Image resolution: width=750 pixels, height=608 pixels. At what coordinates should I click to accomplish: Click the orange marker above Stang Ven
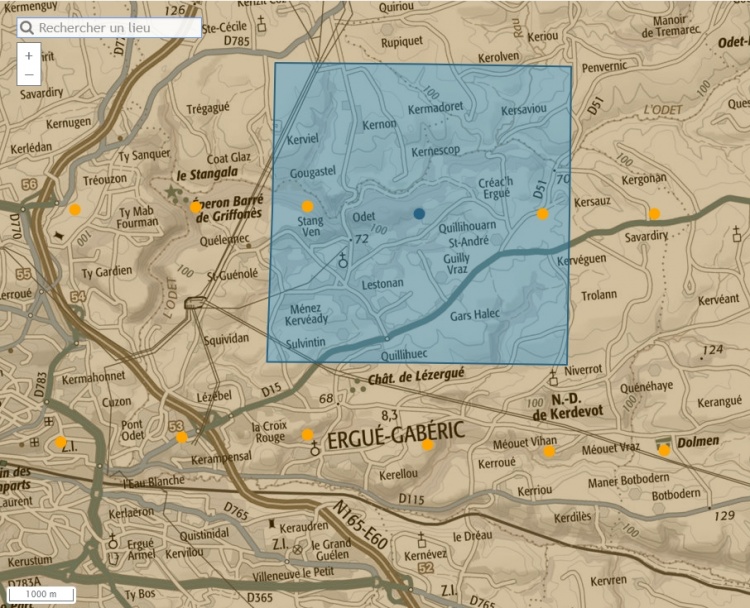[307, 206]
